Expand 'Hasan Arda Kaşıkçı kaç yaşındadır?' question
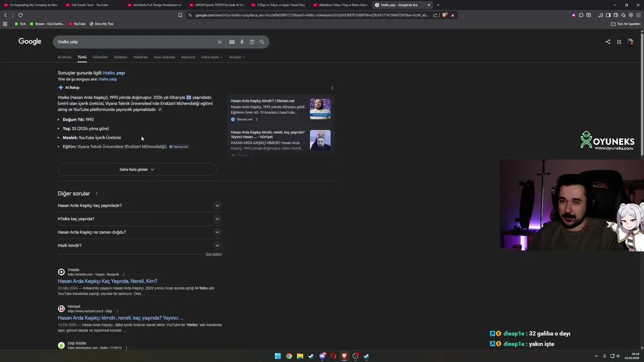This screenshot has height=362, width=644. [x=139, y=206]
